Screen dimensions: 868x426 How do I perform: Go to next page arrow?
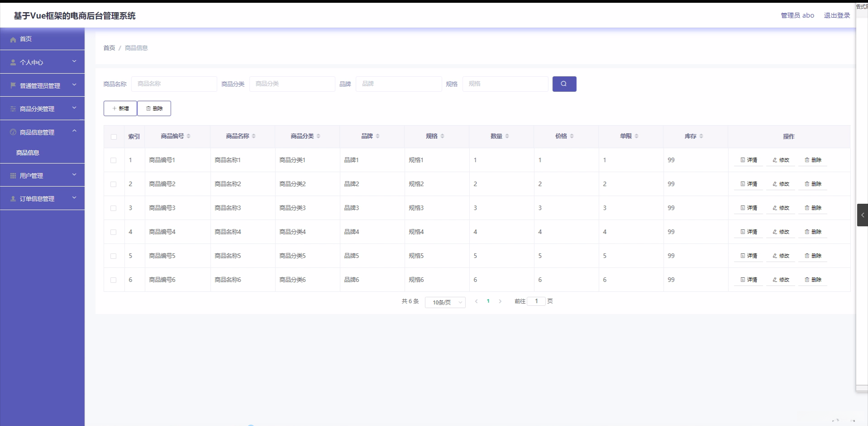(500, 301)
